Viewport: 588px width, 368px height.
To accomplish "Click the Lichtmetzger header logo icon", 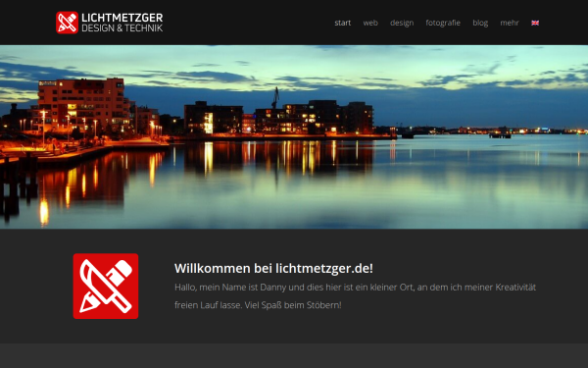I will click(67, 23).
